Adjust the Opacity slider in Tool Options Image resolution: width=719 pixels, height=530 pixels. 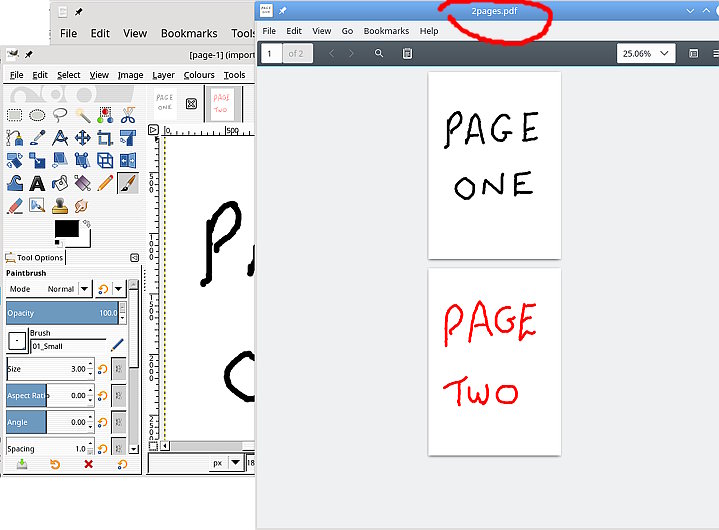pos(62,313)
